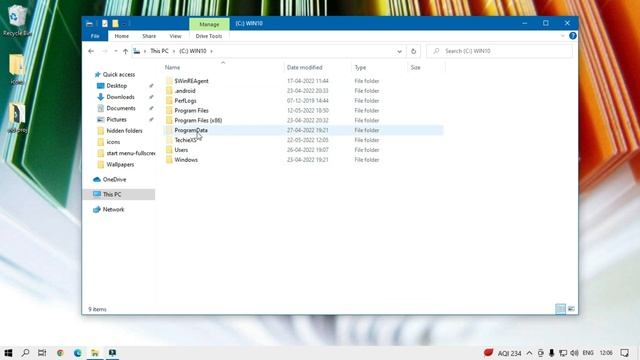
Task: Open taskbar Search
Action: point(25,353)
